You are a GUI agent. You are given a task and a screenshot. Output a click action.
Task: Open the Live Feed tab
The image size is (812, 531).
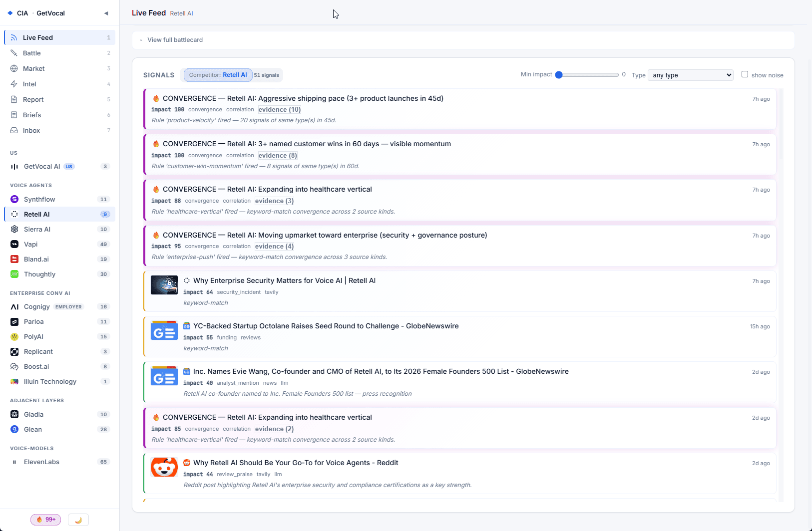[x=60, y=37]
